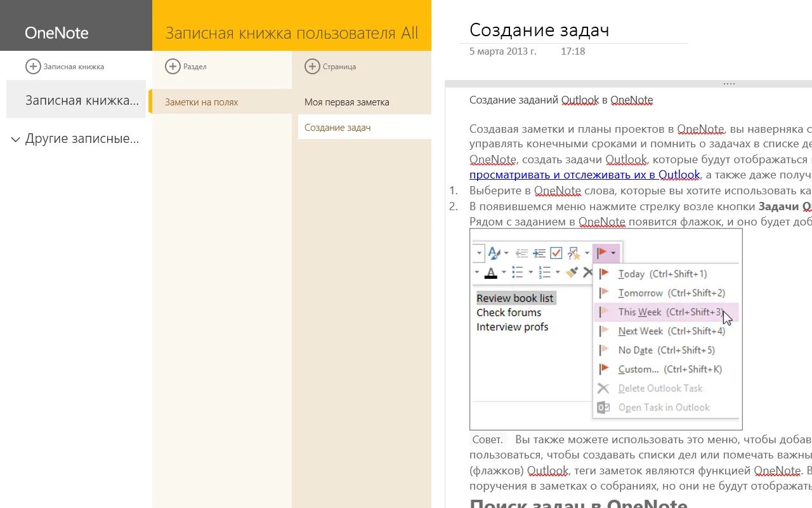812x508 pixels.
Task: Click No Date (Ctrl+Shift+5) menu entry
Action: pos(666,350)
